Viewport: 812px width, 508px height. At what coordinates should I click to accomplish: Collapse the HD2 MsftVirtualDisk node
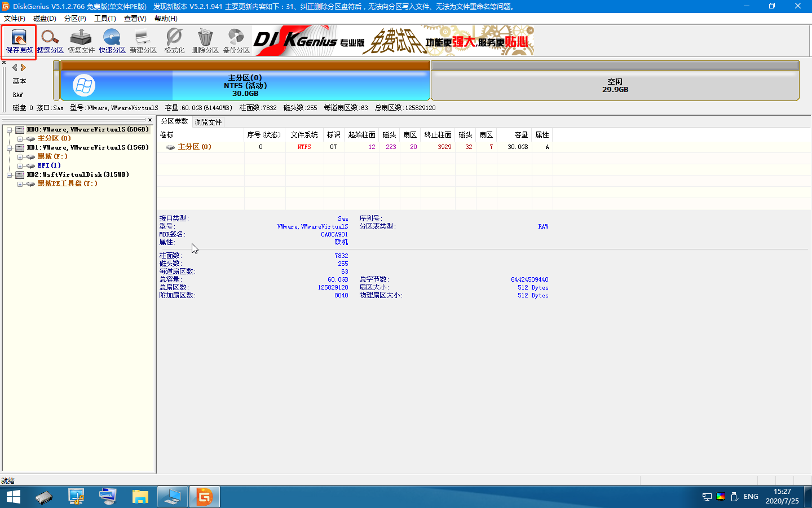pyautogui.click(x=10, y=175)
